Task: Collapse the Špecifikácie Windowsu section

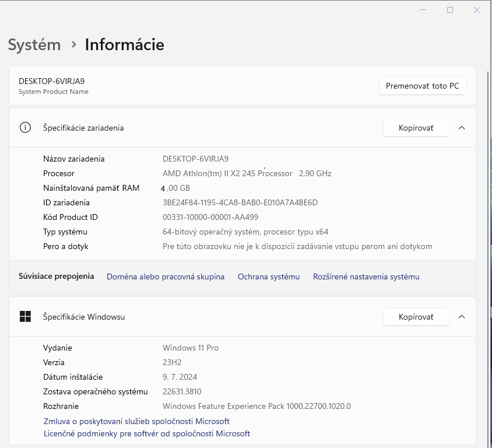Action: pos(462,317)
